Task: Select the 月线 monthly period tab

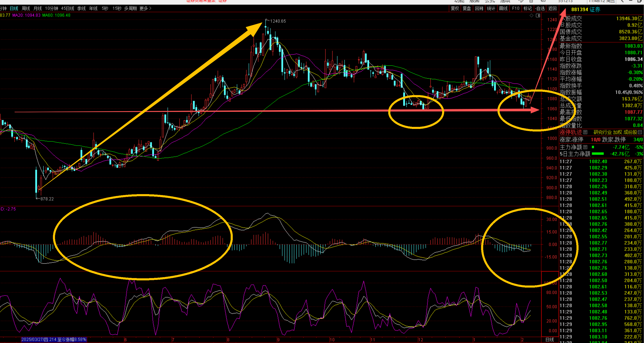Action: (38, 9)
